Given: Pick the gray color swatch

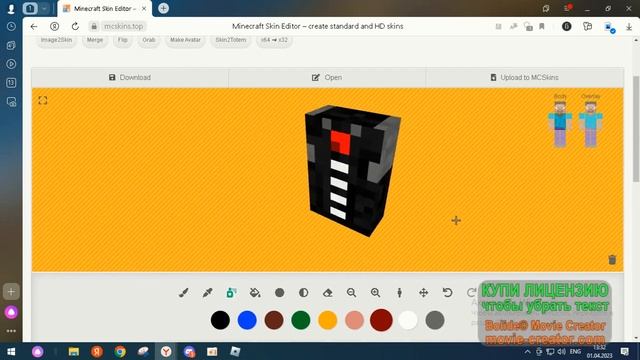Looking at the screenshot, I should pos(435,320).
